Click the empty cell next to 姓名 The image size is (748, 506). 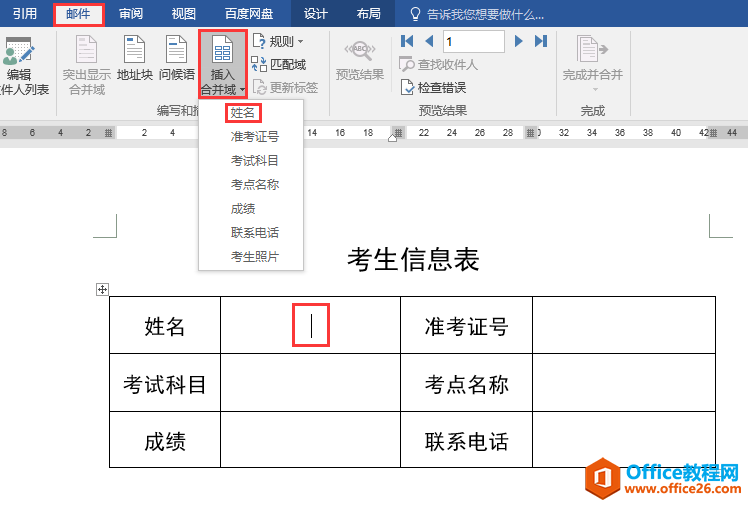tap(311, 325)
